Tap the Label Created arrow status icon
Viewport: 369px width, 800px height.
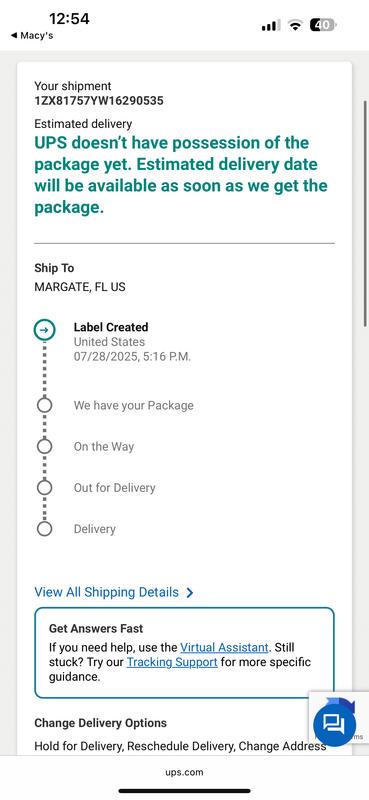44,330
